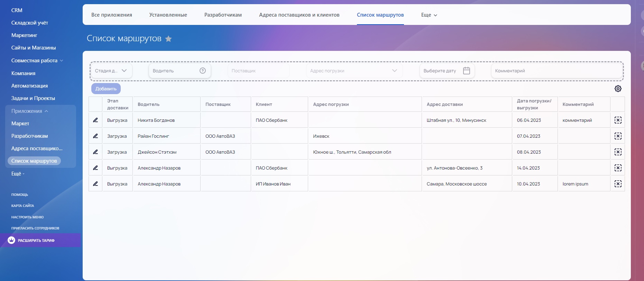
Task: Expand the Еще tab dropdown
Action: 429,15
